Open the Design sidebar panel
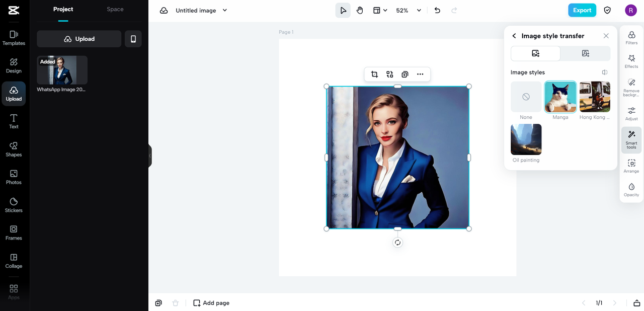This screenshot has width=644, height=311. tap(14, 65)
